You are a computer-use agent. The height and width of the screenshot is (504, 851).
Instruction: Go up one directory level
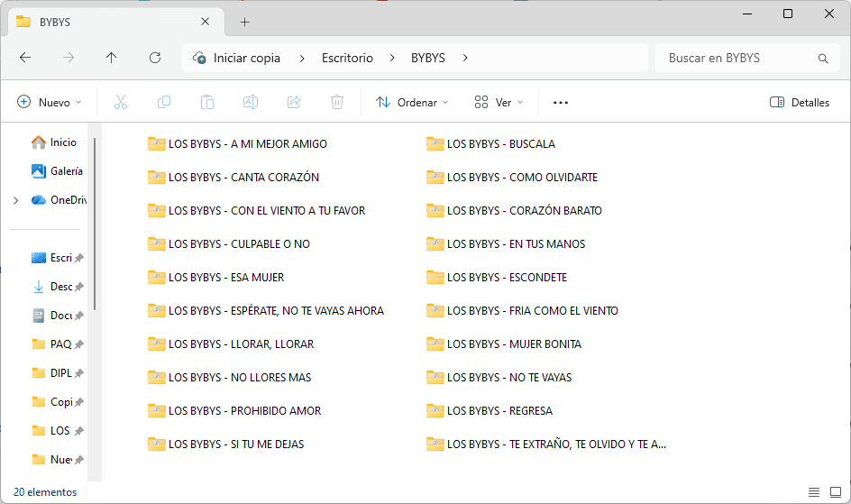pyautogui.click(x=112, y=58)
